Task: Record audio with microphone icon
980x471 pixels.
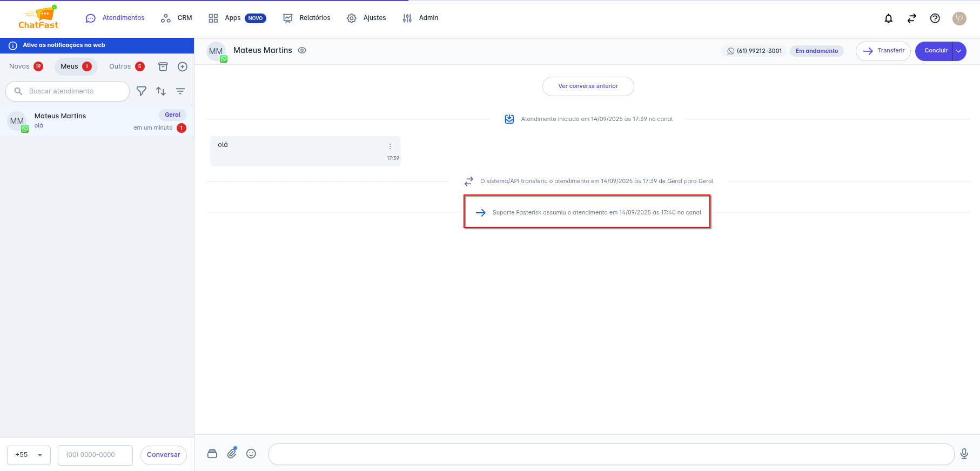Action: point(964,454)
